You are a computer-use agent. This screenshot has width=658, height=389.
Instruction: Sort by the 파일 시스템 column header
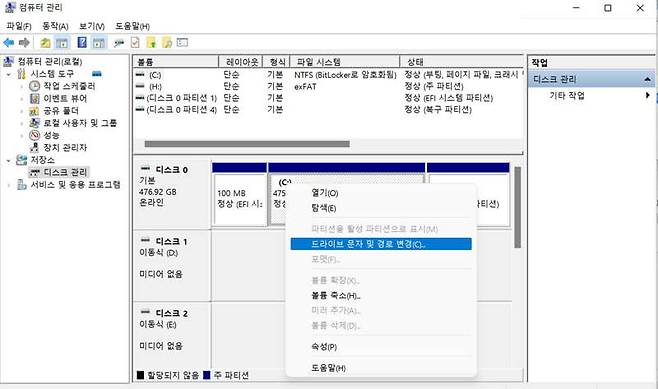(345, 62)
